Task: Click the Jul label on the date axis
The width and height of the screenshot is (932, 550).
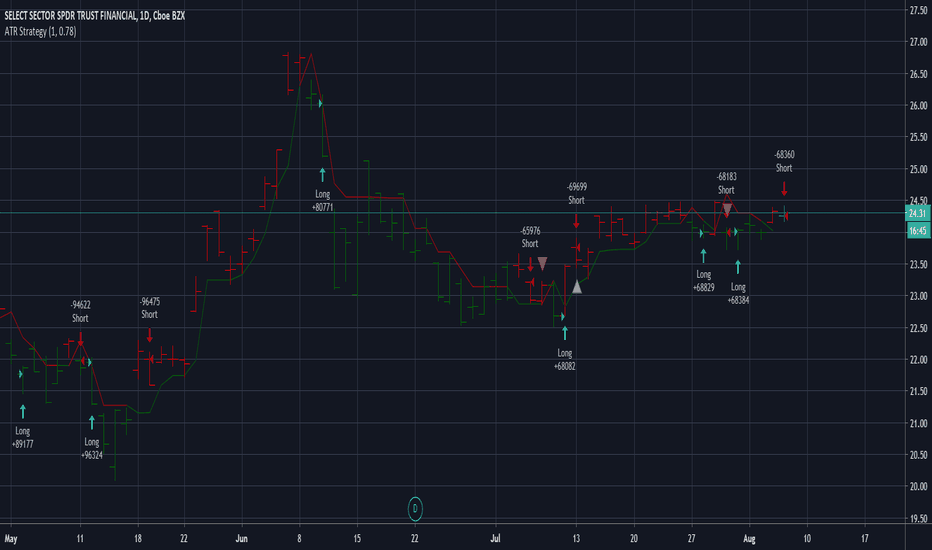Action: (x=495, y=539)
